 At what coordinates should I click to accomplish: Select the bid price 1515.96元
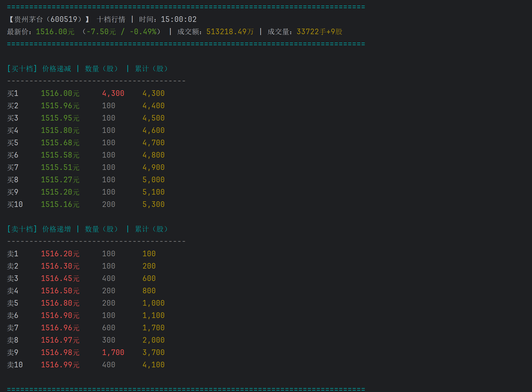(x=60, y=106)
